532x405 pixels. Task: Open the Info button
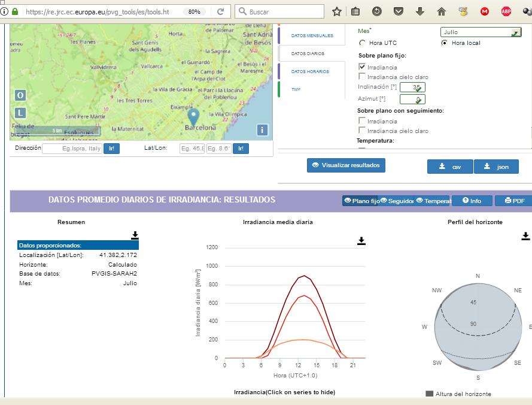tap(472, 201)
